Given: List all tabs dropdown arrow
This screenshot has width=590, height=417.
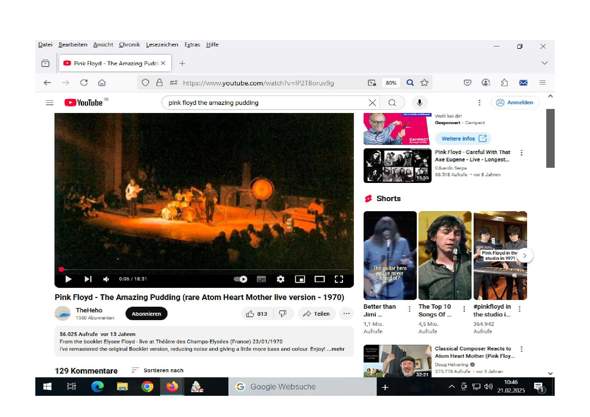Looking at the screenshot, I should pos(544,63).
